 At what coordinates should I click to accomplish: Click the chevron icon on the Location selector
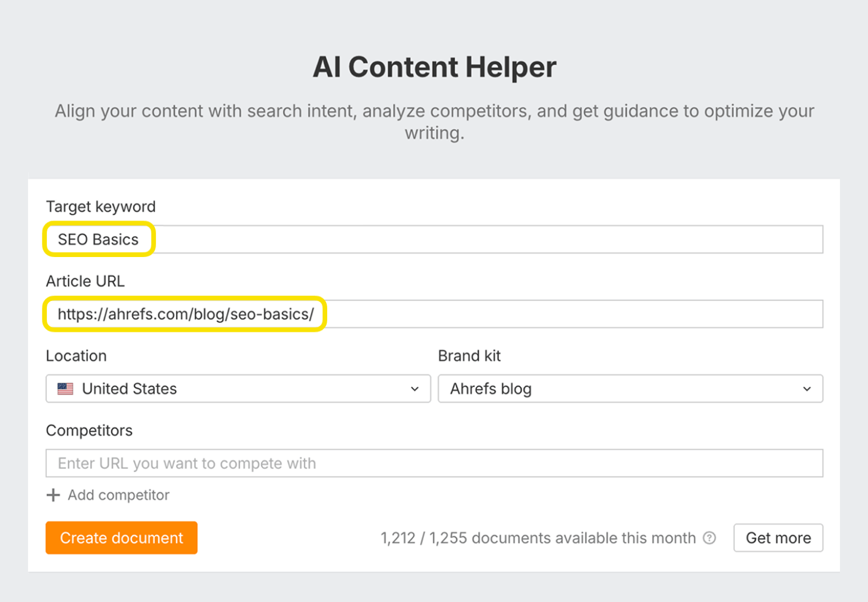414,388
